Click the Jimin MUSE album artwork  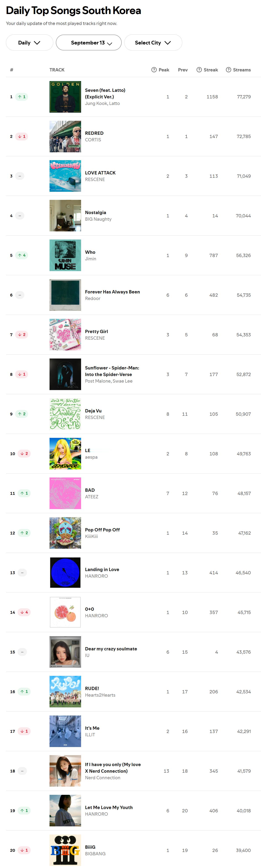coord(65,255)
